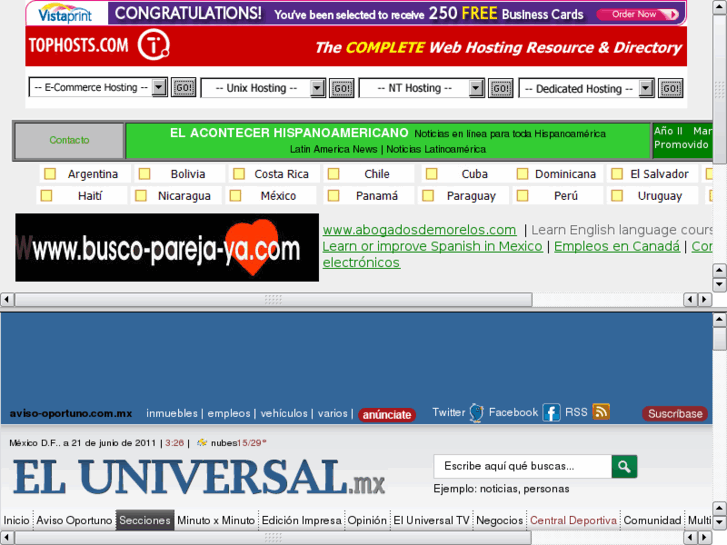Tick the Nicaragua square marker
Viewport: 727px width, 545px height.
tap(140, 196)
